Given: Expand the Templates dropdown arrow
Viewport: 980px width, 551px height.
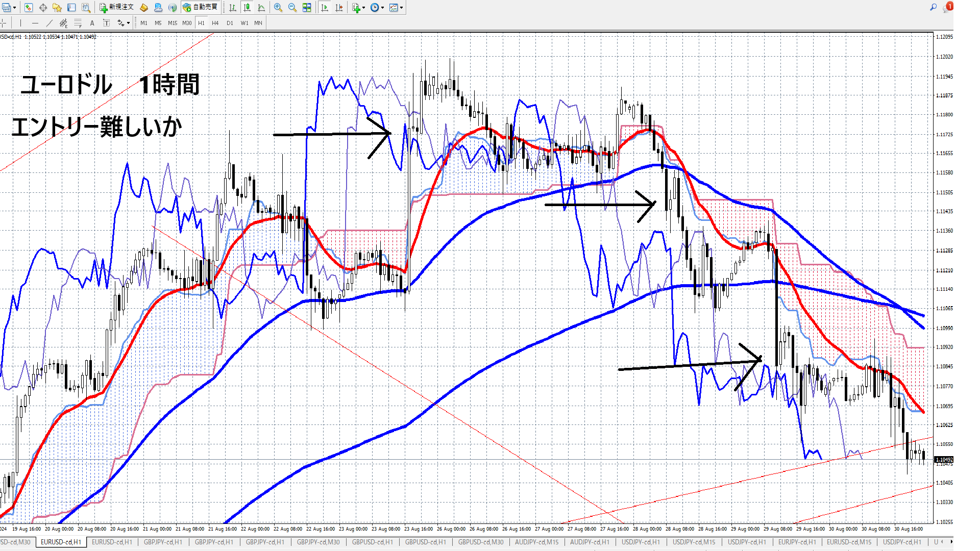Looking at the screenshot, I should tap(402, 8).
